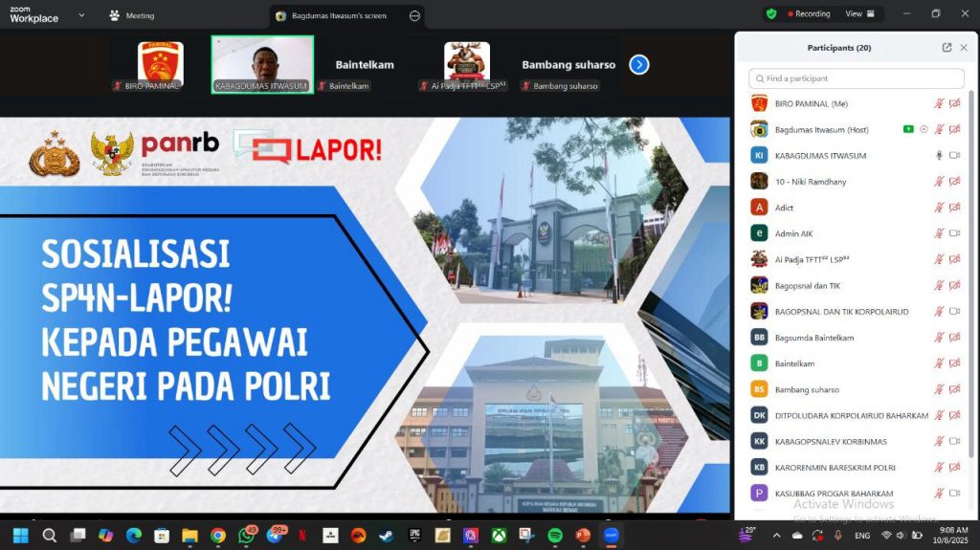Switch to the Meeting tab
Screen dimensions: 980x550
pos(132,16)
